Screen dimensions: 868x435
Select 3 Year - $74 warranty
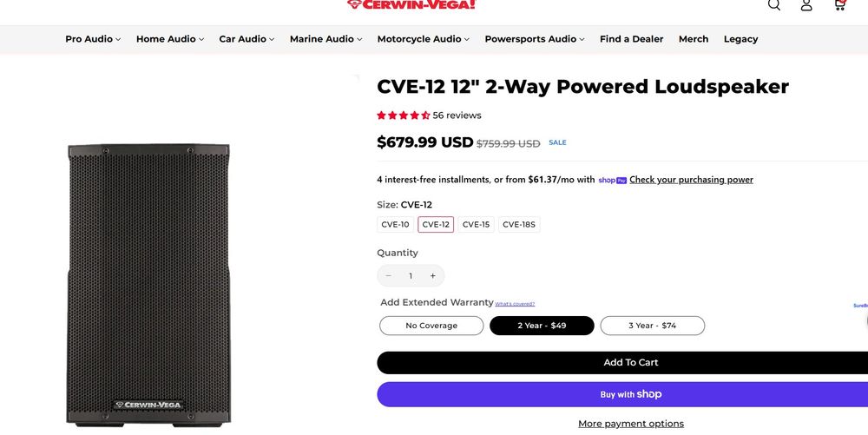(x=652, y=326)
